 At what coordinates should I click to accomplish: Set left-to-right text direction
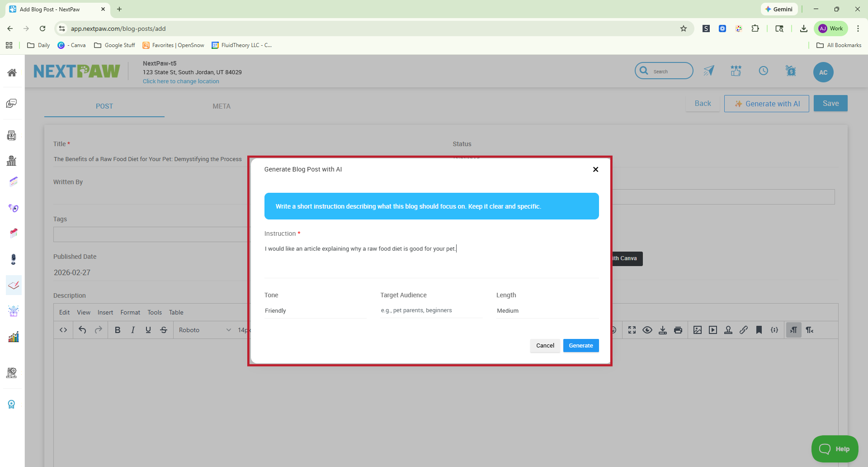pos(794,330)
